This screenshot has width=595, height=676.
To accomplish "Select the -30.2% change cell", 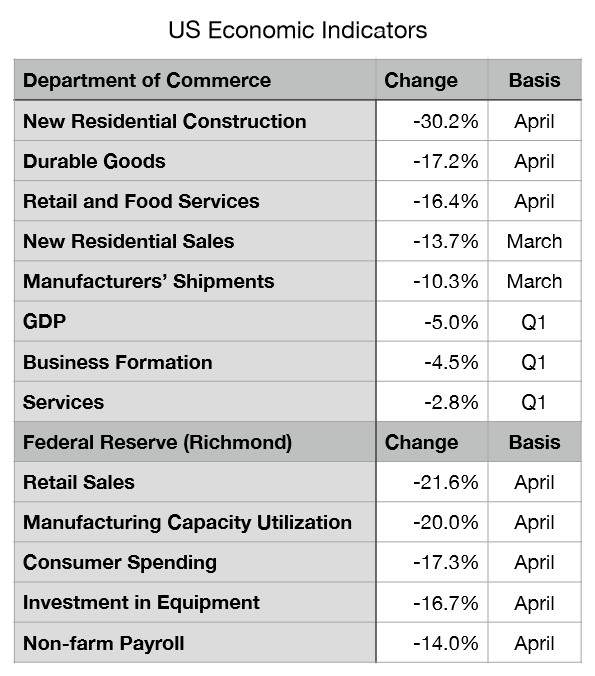I will pos(432,121).
